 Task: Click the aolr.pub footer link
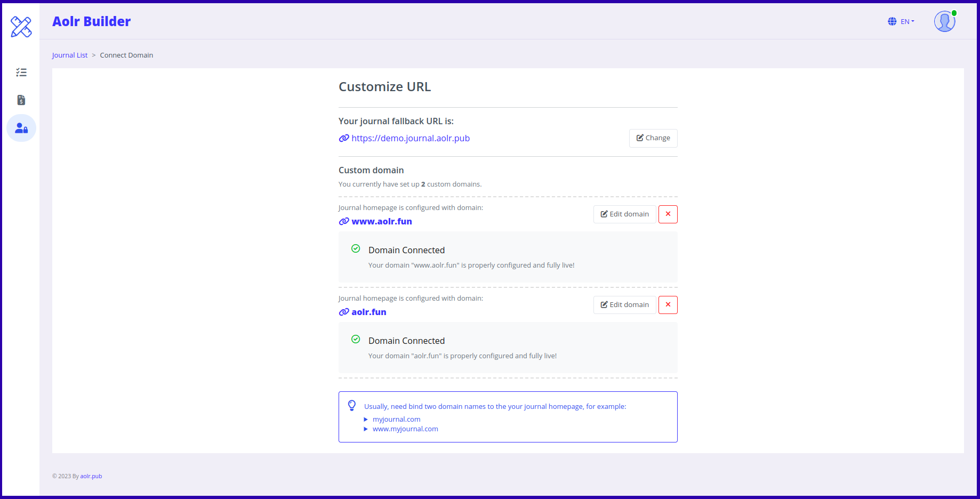pos(91,477)
